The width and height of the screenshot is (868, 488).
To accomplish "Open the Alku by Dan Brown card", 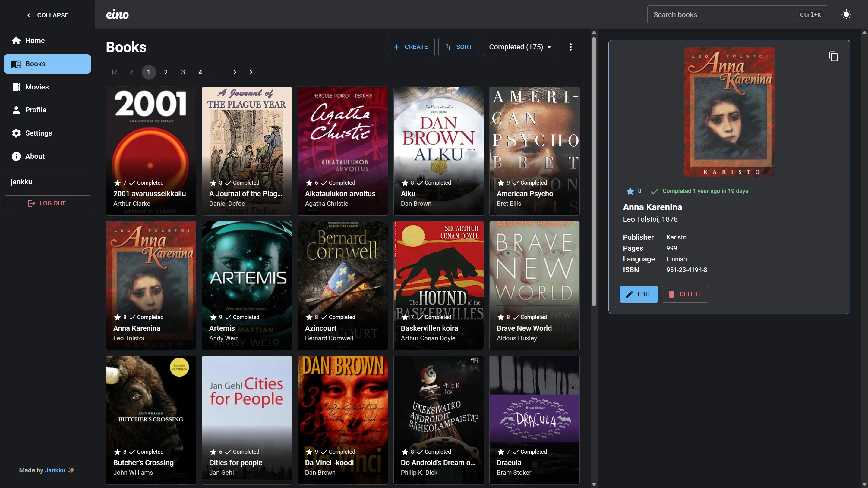I will [x=438, y=151].
